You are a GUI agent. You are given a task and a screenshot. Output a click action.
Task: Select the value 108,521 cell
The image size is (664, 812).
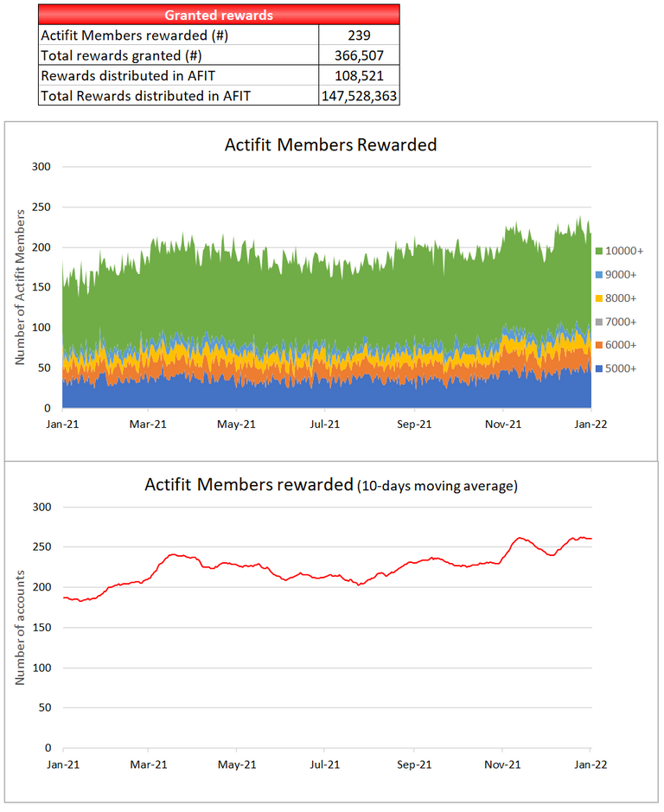(359, 75)
